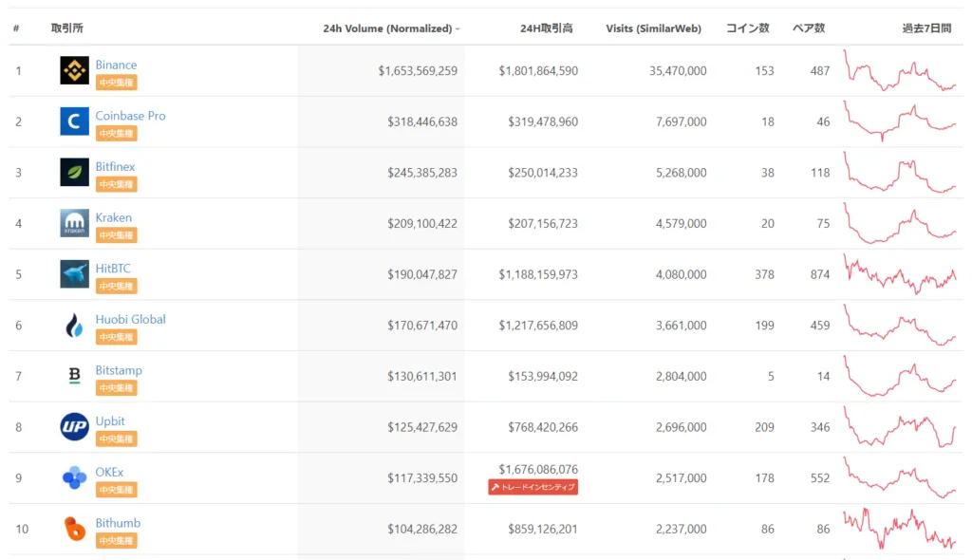
Task: Click the Coinbase Pro 7-day sparkline chart
Action: click(900, 121)
